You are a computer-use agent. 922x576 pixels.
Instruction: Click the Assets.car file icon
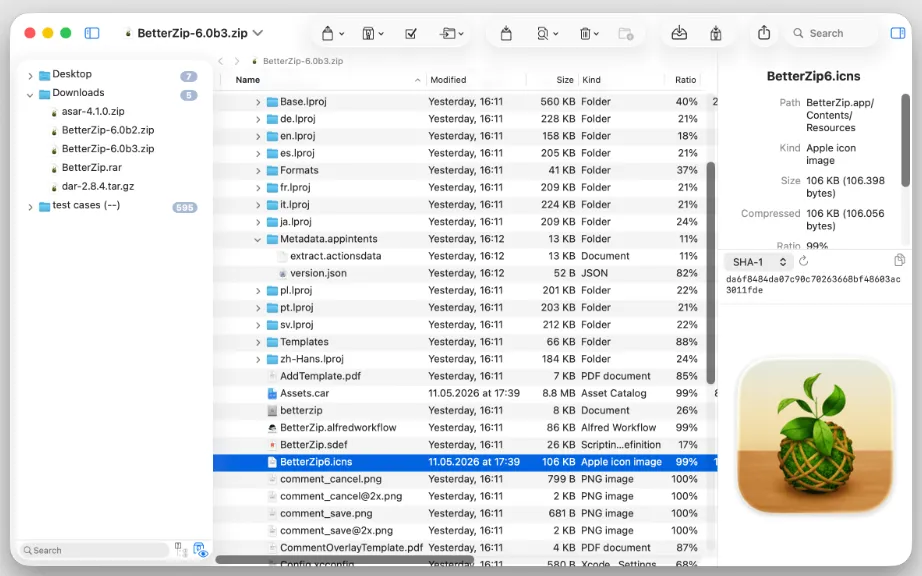click(x=272, y=393)
